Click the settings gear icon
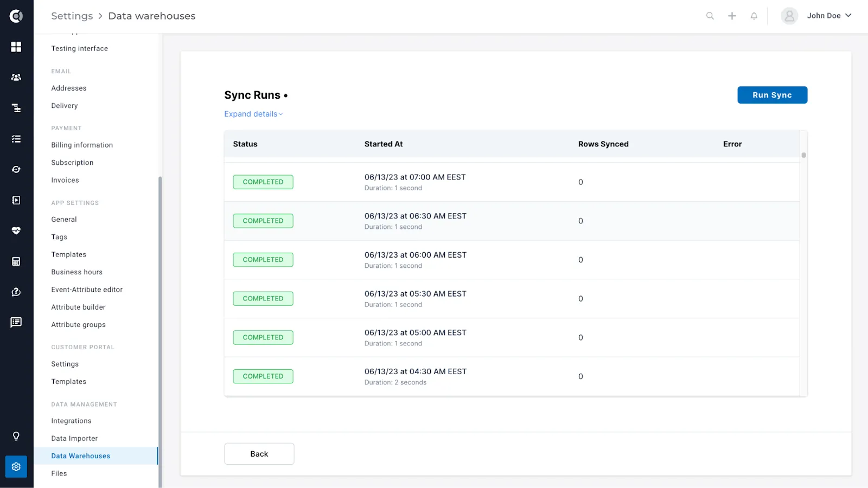This screenshot has width=868, height=488. 16,467
